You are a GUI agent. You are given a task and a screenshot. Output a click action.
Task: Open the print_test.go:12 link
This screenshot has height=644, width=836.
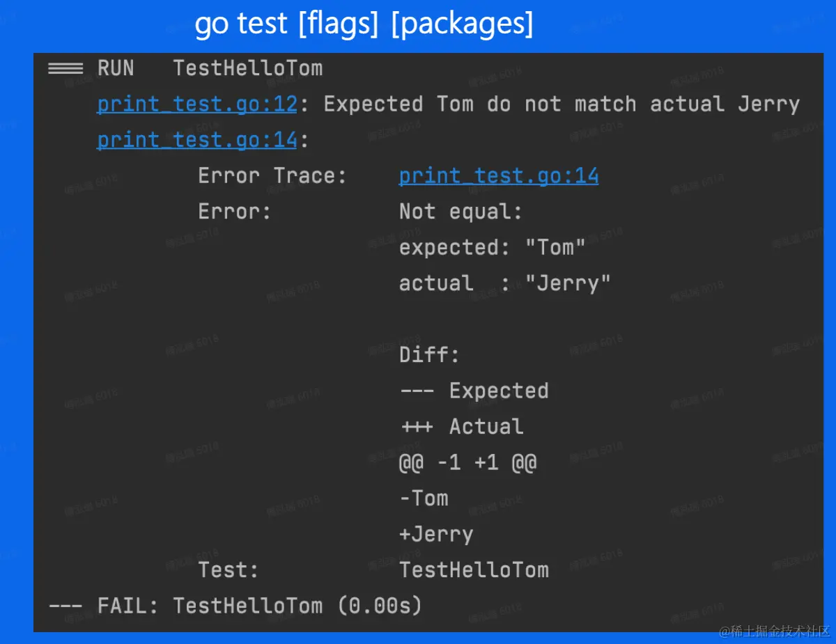coord(197,104)
